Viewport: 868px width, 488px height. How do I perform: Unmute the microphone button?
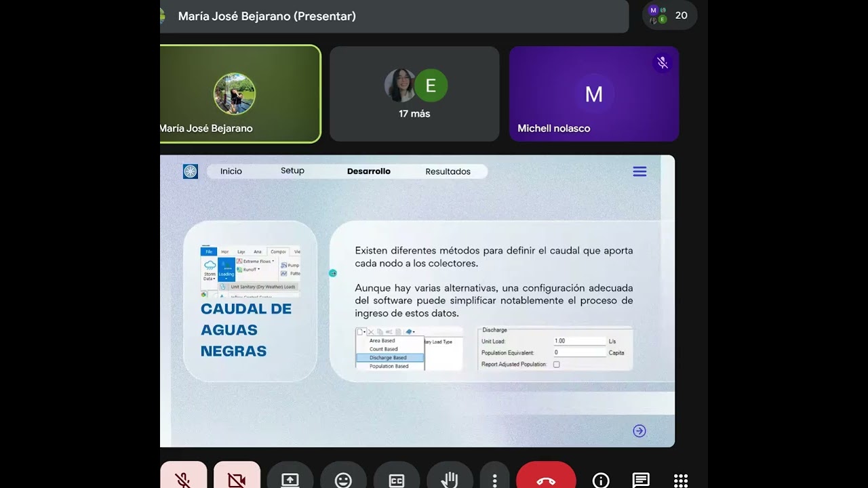click(183, 476)
